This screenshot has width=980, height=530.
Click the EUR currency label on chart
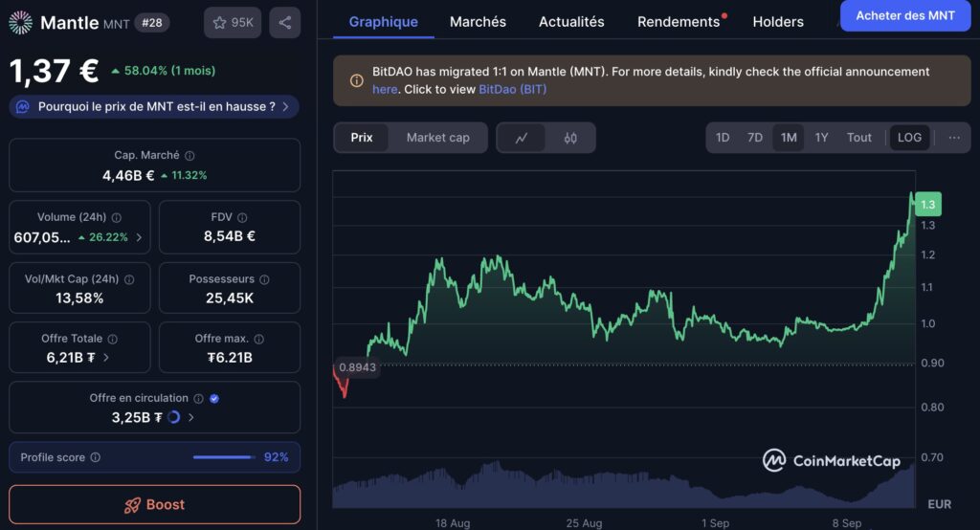940,504
